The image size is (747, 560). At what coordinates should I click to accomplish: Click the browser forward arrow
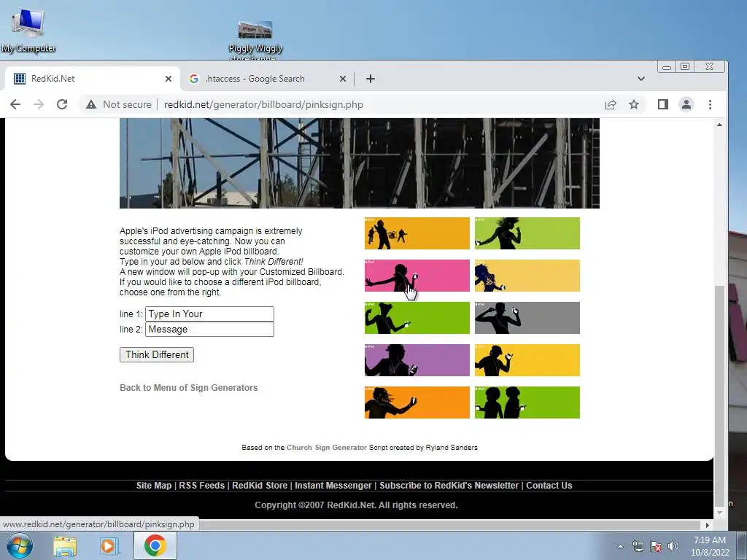[39, 104]
